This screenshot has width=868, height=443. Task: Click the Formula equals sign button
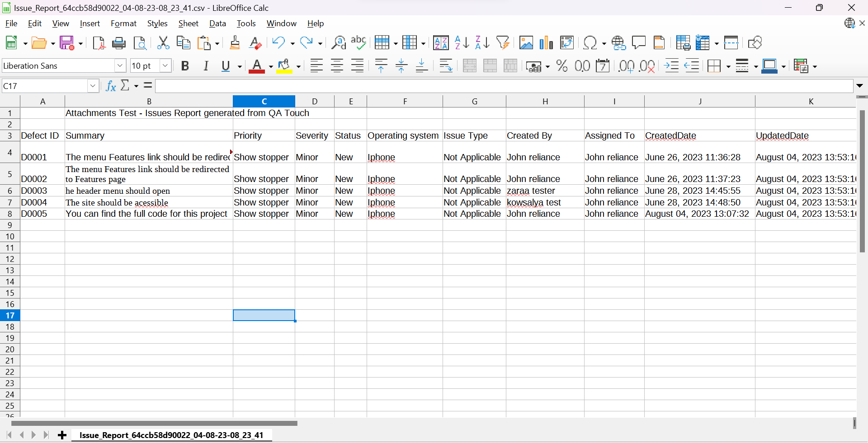click(x=148, y=85)
